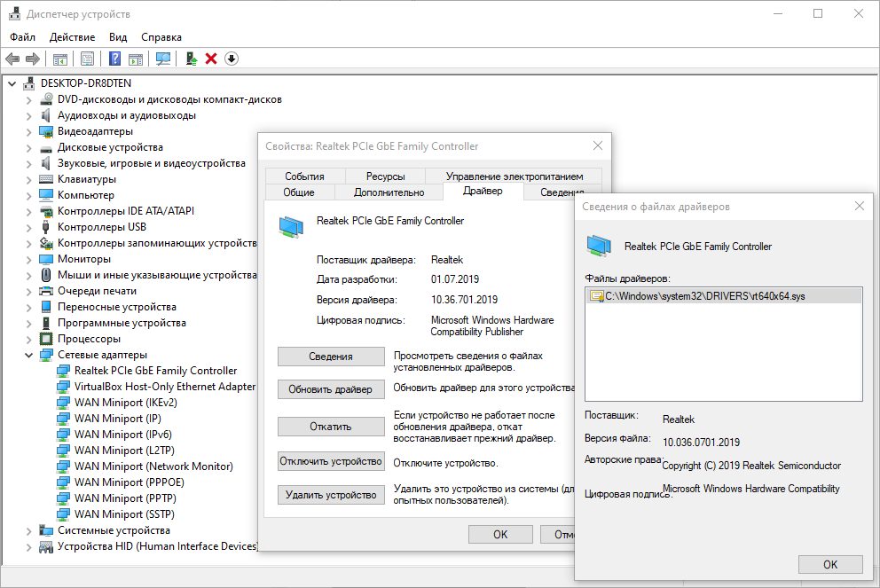Expand the Компьютер node arrow
This screenshot has height=588, width=880.
pos(28,196)
